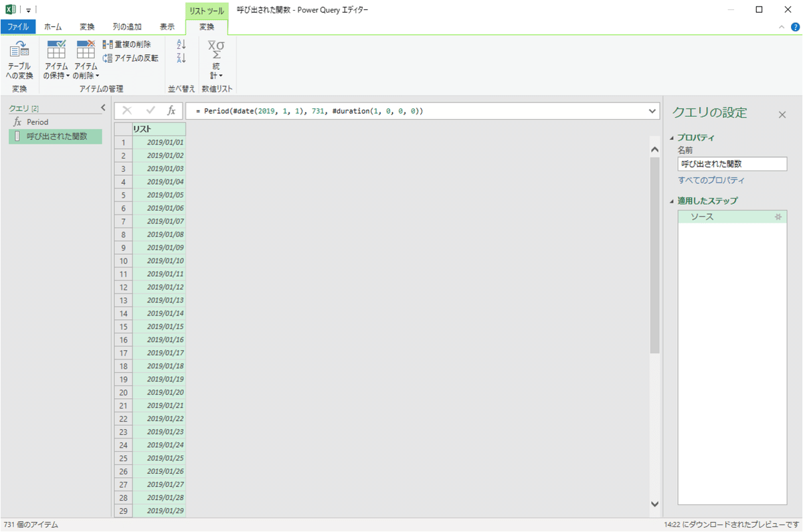Open the すべてのプロパティ link

click(711, 181)
